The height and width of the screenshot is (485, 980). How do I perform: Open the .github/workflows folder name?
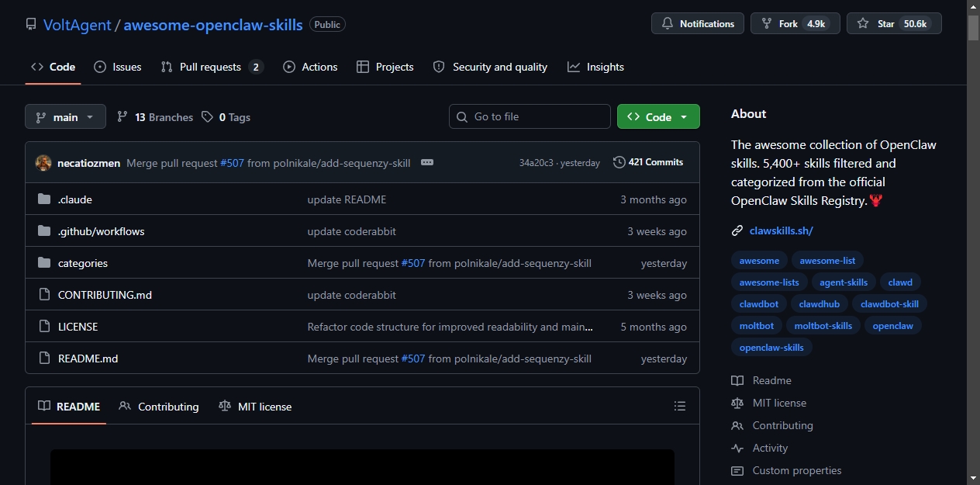(x=101, y=231)
